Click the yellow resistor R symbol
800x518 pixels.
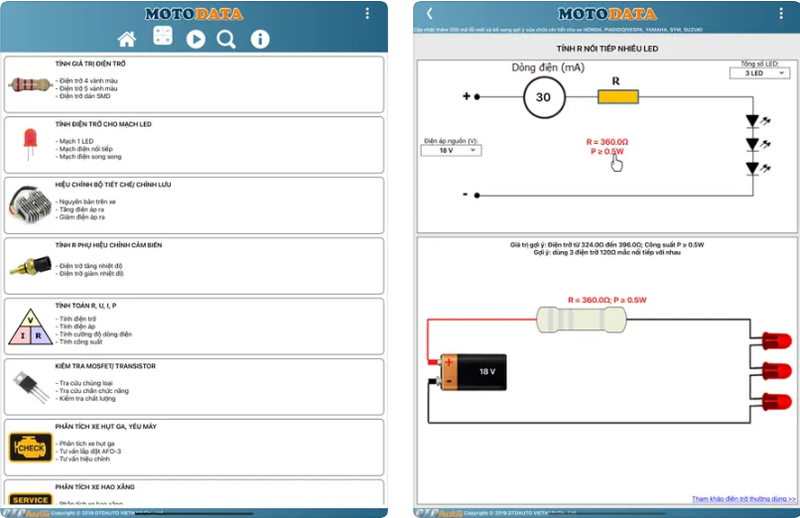(x=618, y=96)
